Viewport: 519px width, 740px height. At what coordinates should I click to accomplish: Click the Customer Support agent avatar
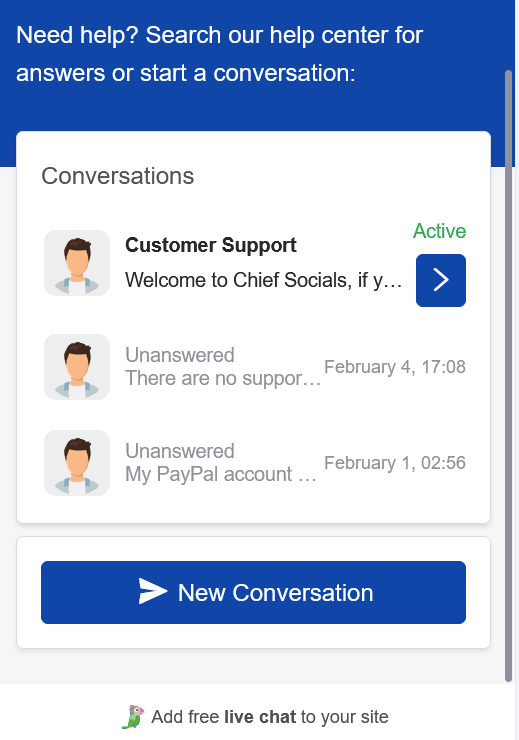point(77,263)
